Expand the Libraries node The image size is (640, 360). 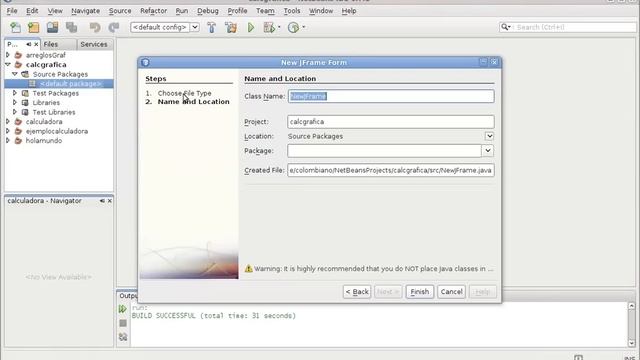click(15, 102)
